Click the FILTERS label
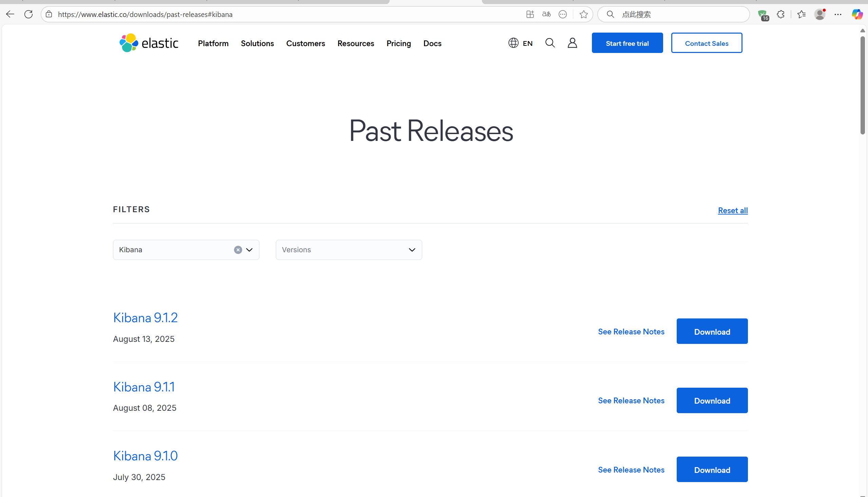This screenshot has width=868, height=497. (131, 209)
